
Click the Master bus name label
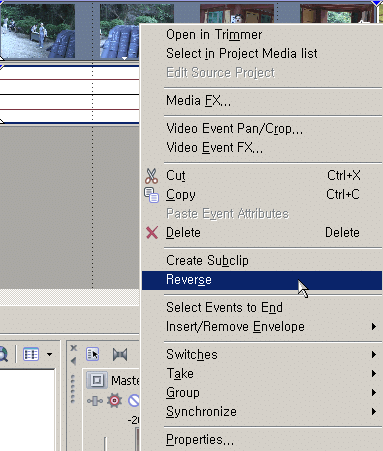tap(125, 380)
